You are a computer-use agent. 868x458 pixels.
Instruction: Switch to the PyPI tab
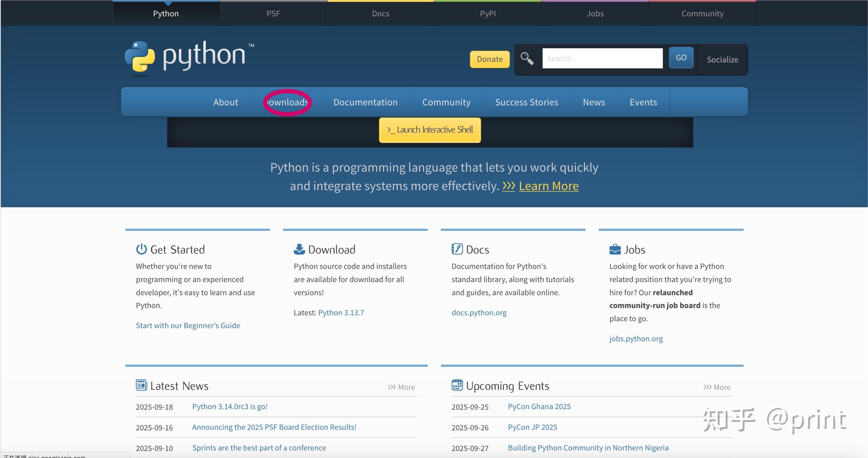pyautogui.click(x=488, y=13)
